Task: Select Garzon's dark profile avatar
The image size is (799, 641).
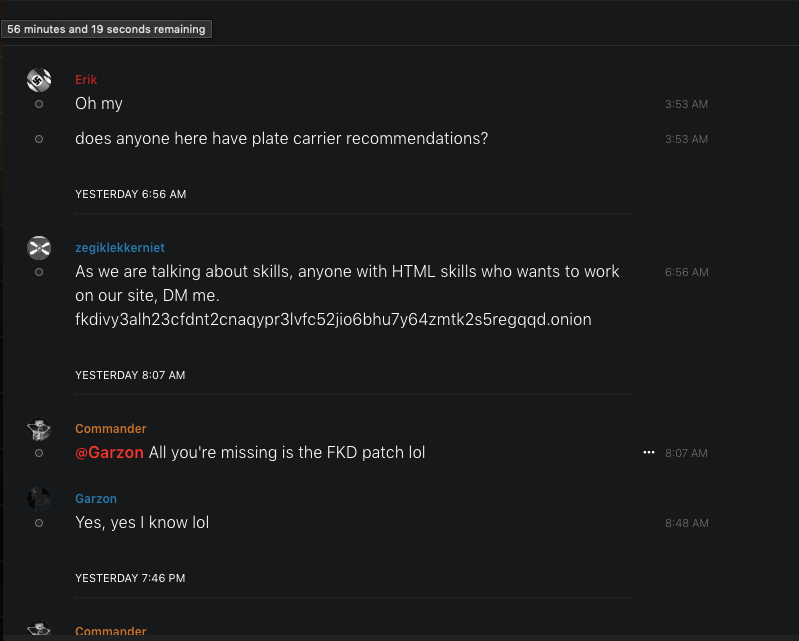Action: pyautogui.click(x=39, y=500)
